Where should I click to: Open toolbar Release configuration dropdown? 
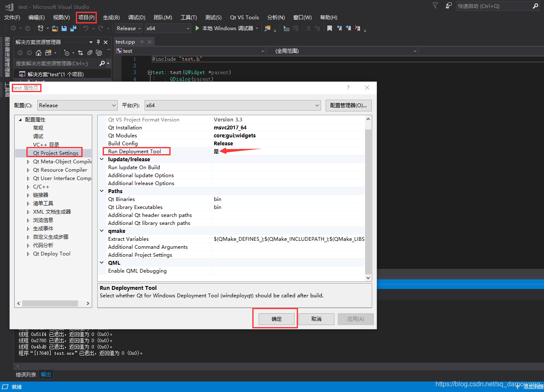(129, 28)
